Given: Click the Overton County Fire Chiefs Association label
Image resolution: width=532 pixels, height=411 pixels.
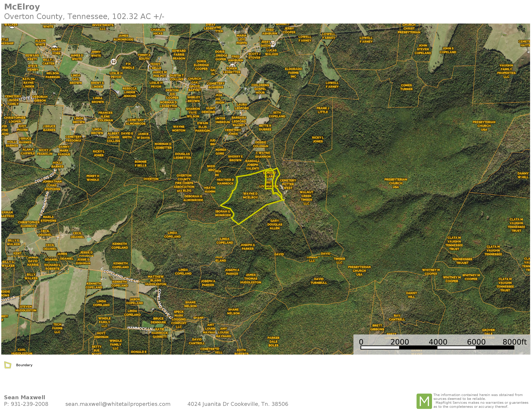Looking at the screenshot, I should click(184, 183).
